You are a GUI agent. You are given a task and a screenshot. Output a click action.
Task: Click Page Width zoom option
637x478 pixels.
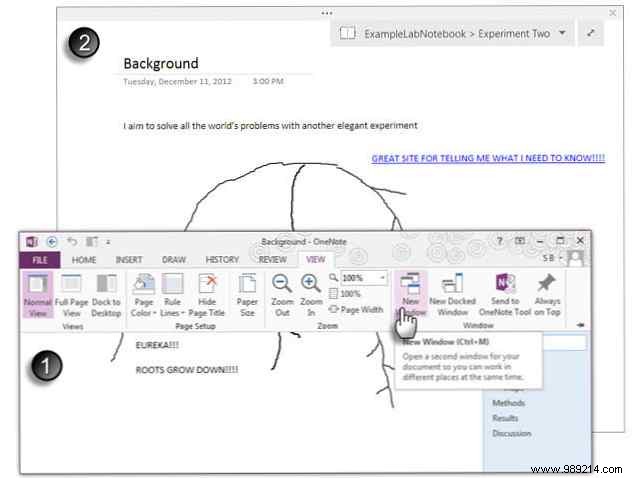(x=356, y=310)
